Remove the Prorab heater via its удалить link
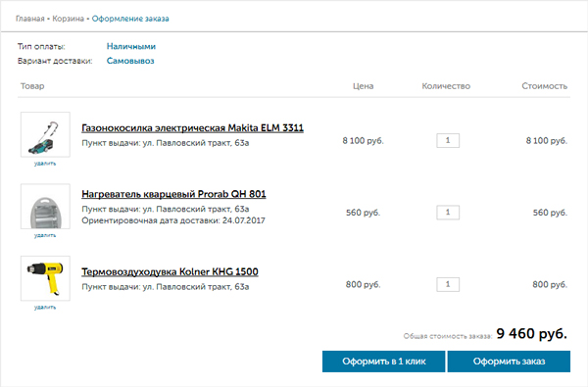Screen dimensions: 588x387 [45, 235]
